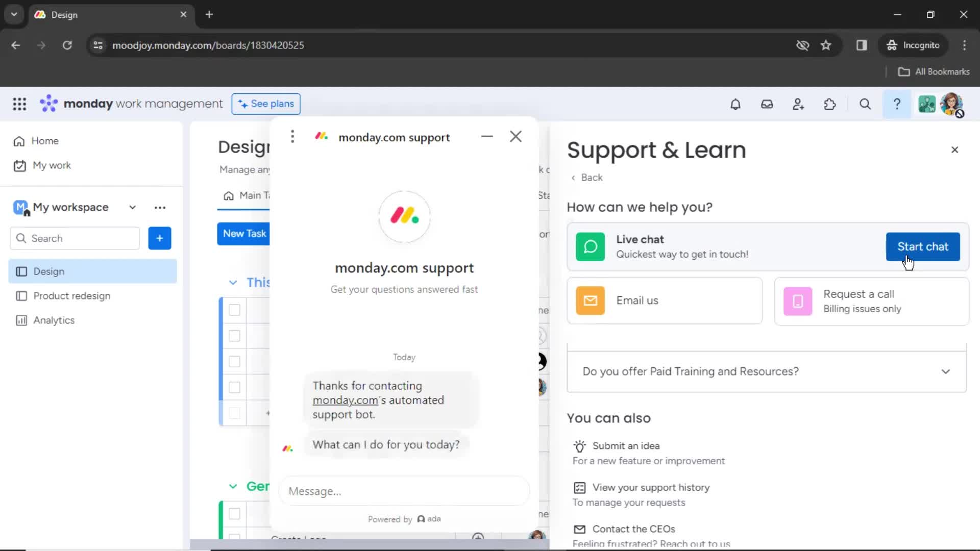This screenshot has height=551, width=980.
Task: Open the chat options three-dot menu
Action: [292, 136]
